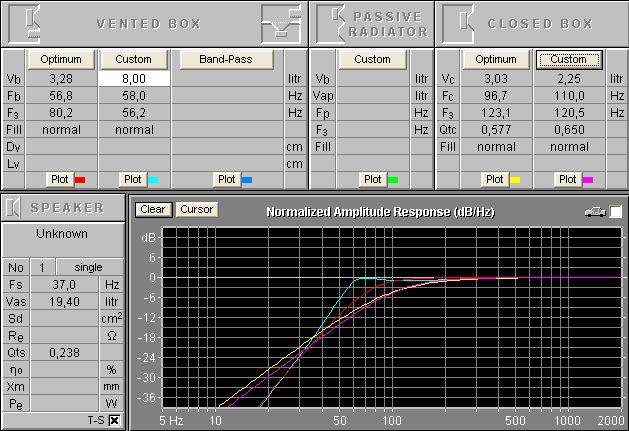The height and width of the screenshot is (431, 629).
Task: Click the empty Re field
Action: point(64,336)
